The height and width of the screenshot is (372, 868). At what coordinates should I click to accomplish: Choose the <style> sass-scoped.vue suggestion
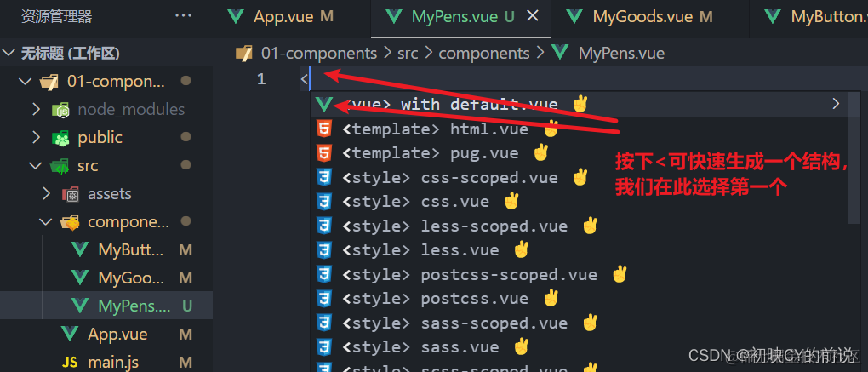(x=578, y=323)
